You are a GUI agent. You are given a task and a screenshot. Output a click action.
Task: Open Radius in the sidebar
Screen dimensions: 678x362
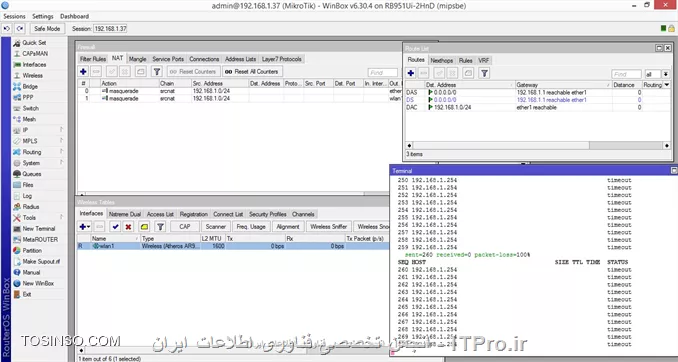click(31, 207)
